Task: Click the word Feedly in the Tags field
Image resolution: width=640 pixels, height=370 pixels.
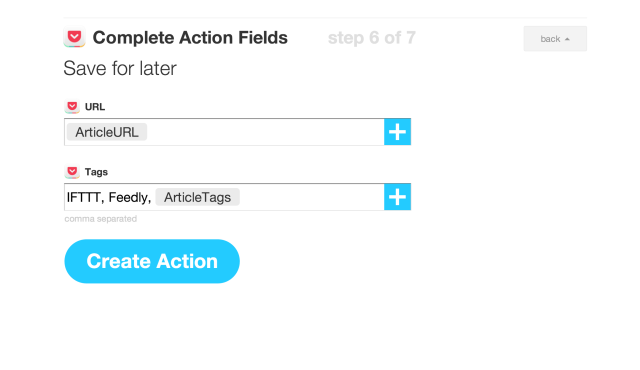Action: 129,197
